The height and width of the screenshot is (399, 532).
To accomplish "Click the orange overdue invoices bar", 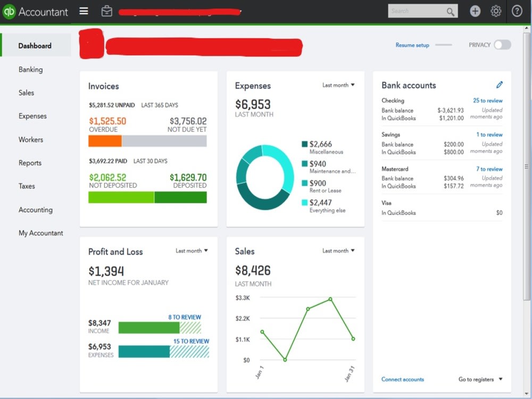I will pyautogui.click(x=105, y=141).
